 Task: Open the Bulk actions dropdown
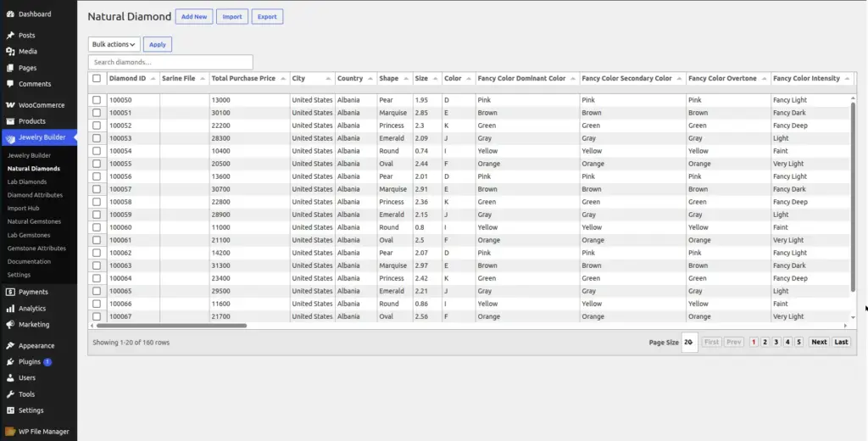point(114,44)
